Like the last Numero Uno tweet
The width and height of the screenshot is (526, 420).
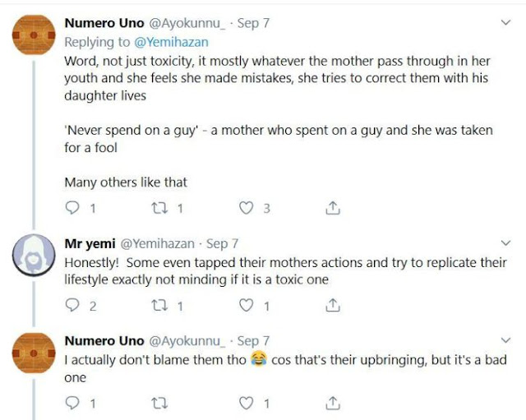(245, 403)
